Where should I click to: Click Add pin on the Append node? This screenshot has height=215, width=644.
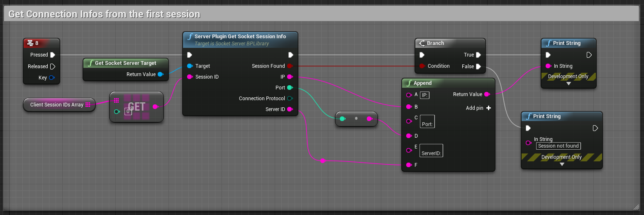pyautogui.click(x=478, y=108)
